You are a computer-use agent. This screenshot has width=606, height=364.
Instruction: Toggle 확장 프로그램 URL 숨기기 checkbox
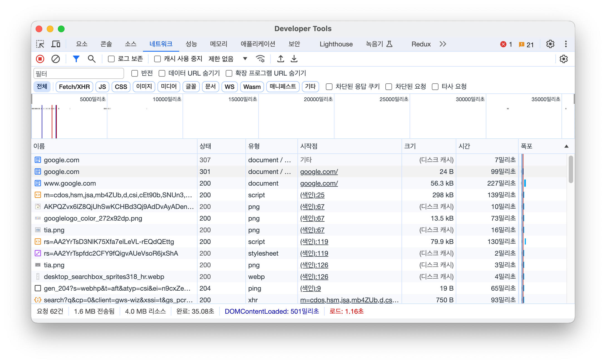click(229, 73)
